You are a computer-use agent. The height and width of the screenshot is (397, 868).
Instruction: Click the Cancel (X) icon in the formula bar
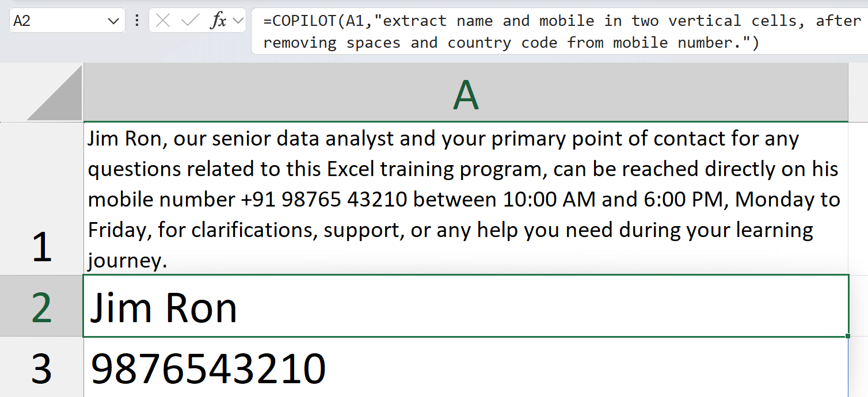click(163, 21)
